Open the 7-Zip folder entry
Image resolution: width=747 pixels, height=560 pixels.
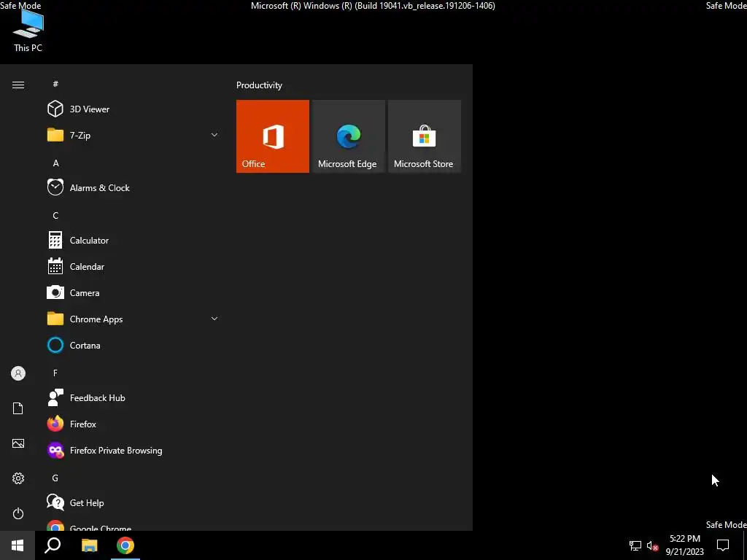tap(133, 135)
